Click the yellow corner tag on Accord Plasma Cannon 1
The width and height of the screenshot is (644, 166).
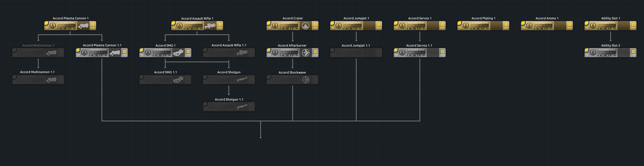point(46,23)
